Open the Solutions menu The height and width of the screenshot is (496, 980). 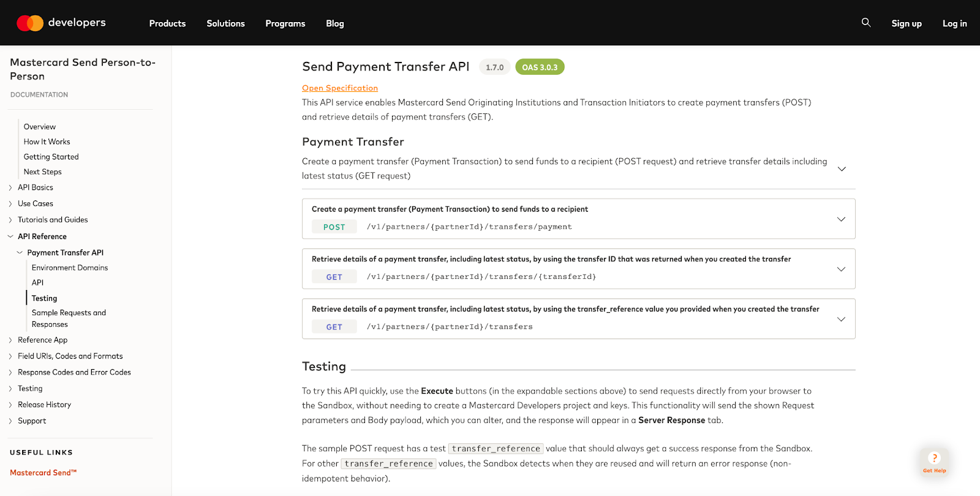coord(225,23)
